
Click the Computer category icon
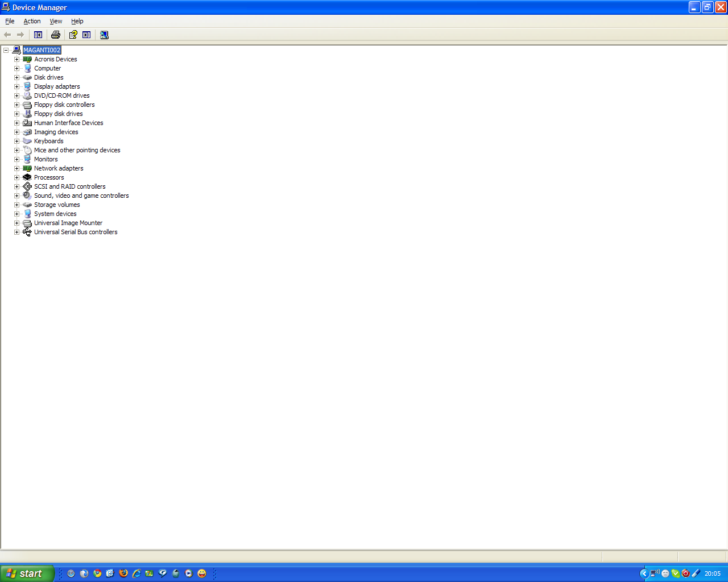pos(27,68)
